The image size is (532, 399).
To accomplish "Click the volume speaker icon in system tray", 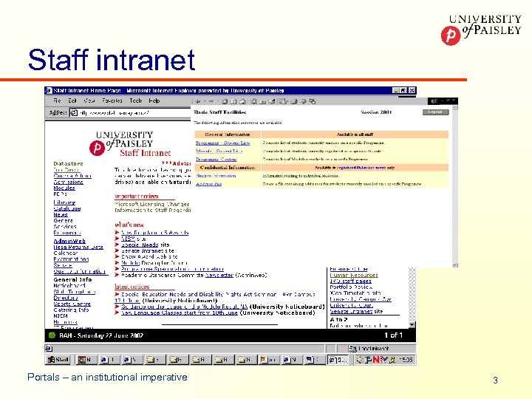I will point(360,360).
